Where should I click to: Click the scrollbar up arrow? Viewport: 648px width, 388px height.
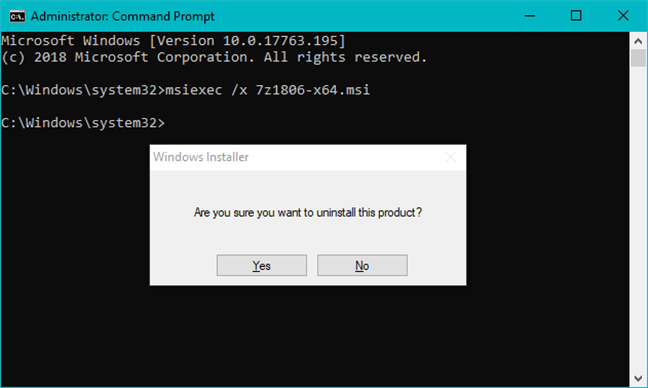(638, 41)
